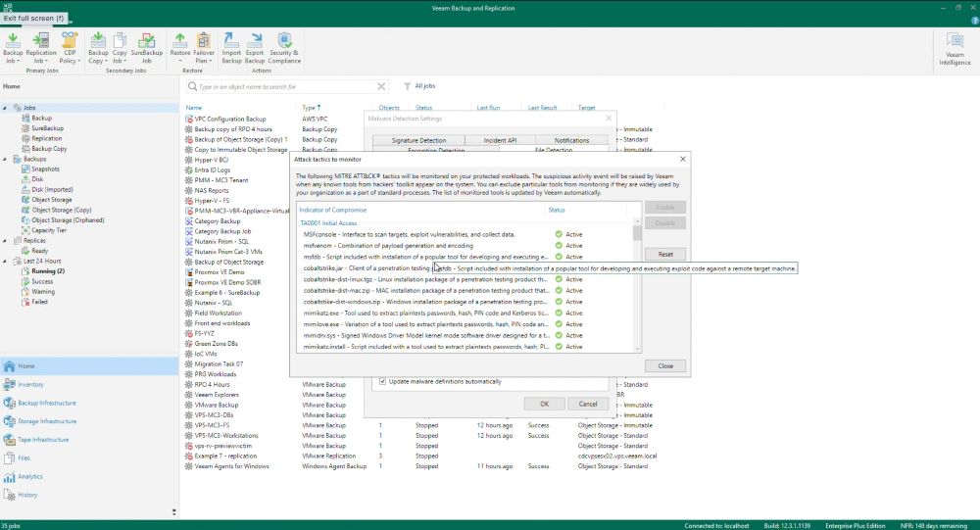
Task: Select the Failed node in the tree
Action: (x=39, y=302)
